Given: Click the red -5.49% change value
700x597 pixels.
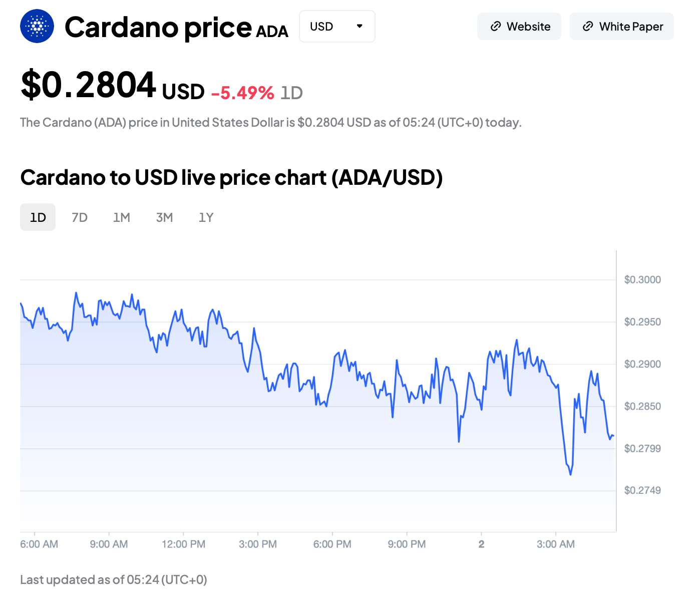Looking at the screenshot, I should 243,93.
